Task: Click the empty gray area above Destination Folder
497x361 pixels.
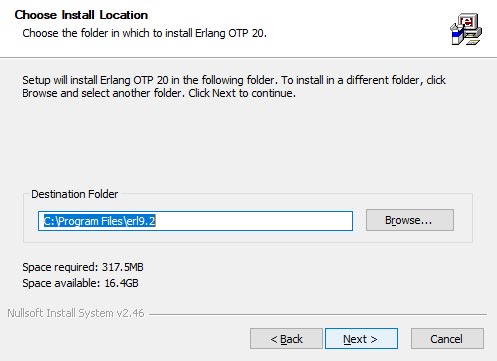Action: [x=248, y=143]
